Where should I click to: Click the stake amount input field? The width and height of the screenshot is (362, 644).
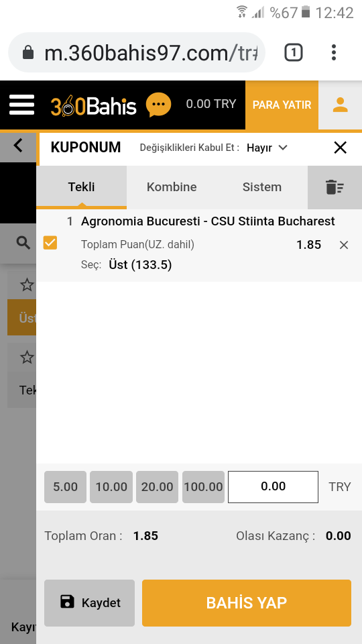point(273,487)
